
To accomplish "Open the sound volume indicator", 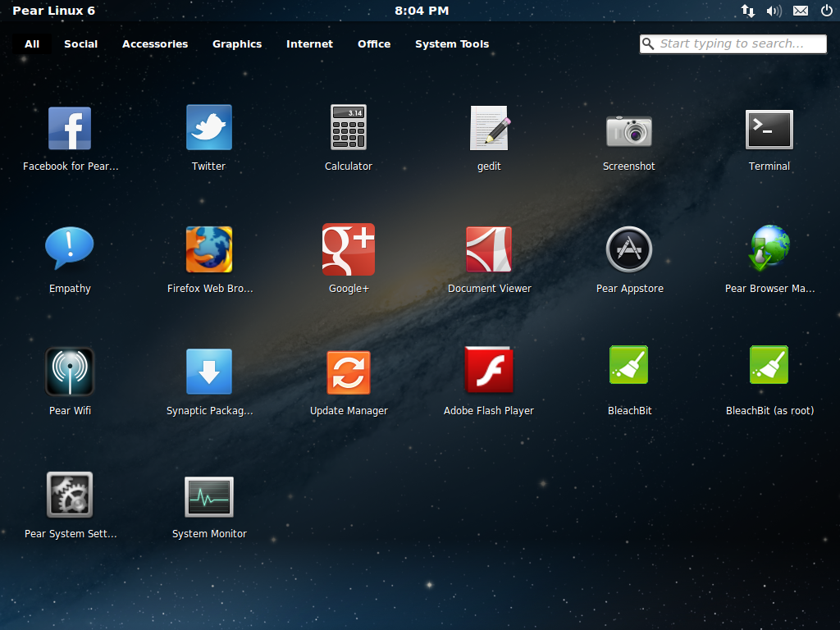I will coord(774,11).
